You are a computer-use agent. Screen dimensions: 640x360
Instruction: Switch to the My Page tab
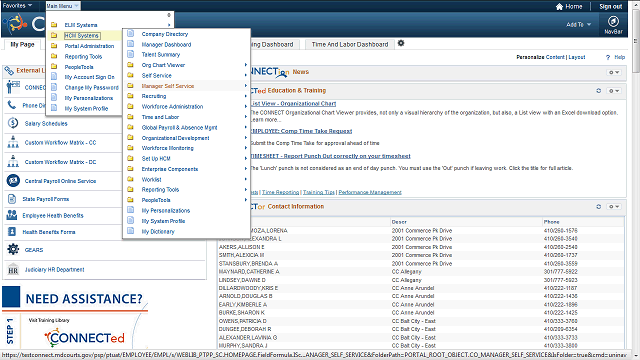click(22, 44)
